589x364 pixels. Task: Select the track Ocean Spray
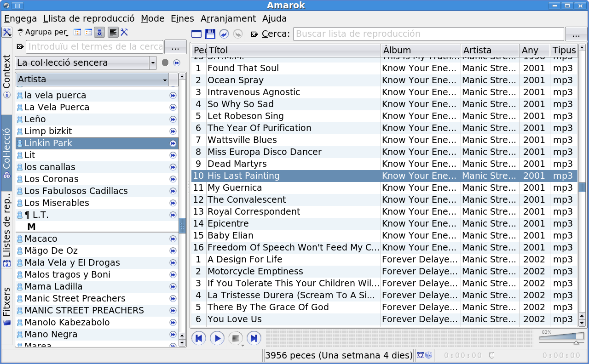point(384,80)
